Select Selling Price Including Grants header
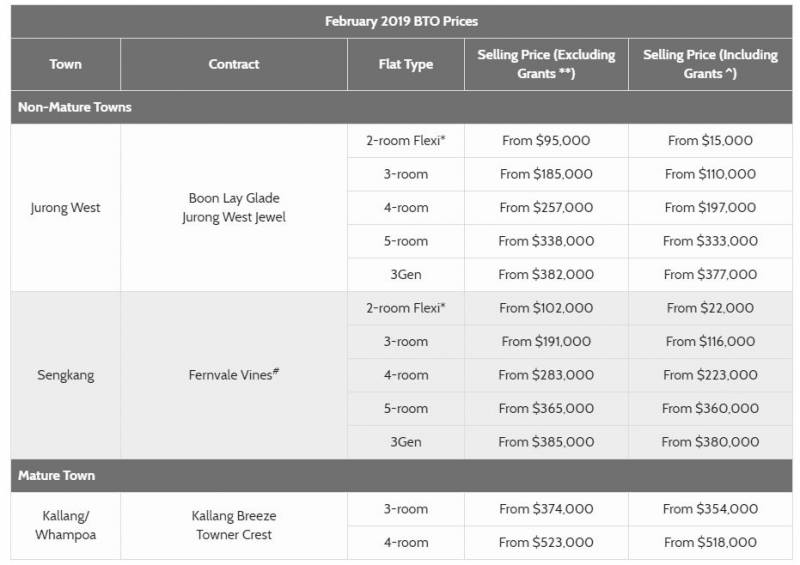The image size is (800, 565). pyautogui.click(x=710, y=64)
